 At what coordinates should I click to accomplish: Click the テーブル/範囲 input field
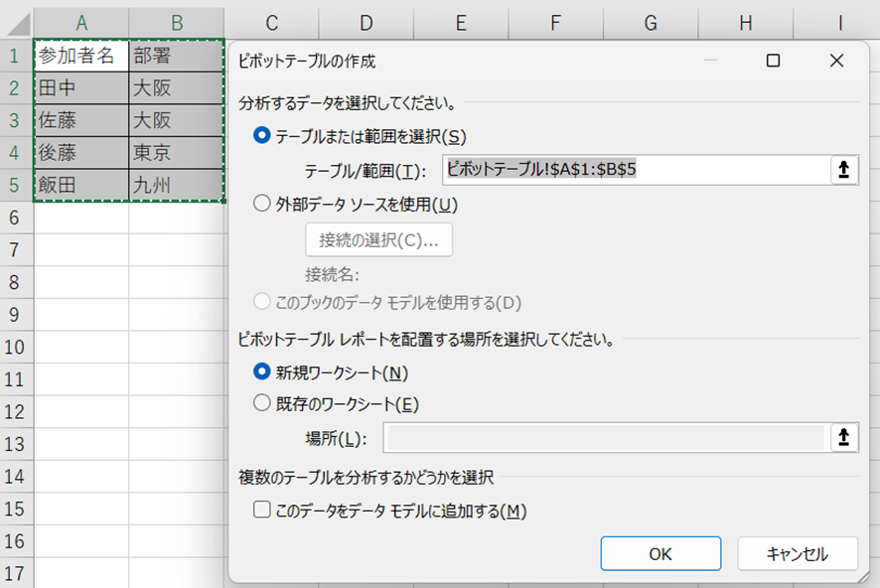click(x=634, y=170)
